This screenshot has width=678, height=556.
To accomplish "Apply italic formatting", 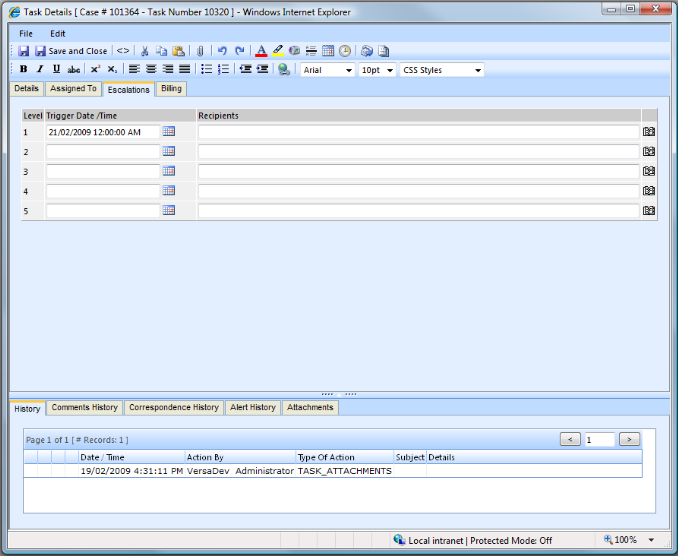I will click(x=40, y=69).
